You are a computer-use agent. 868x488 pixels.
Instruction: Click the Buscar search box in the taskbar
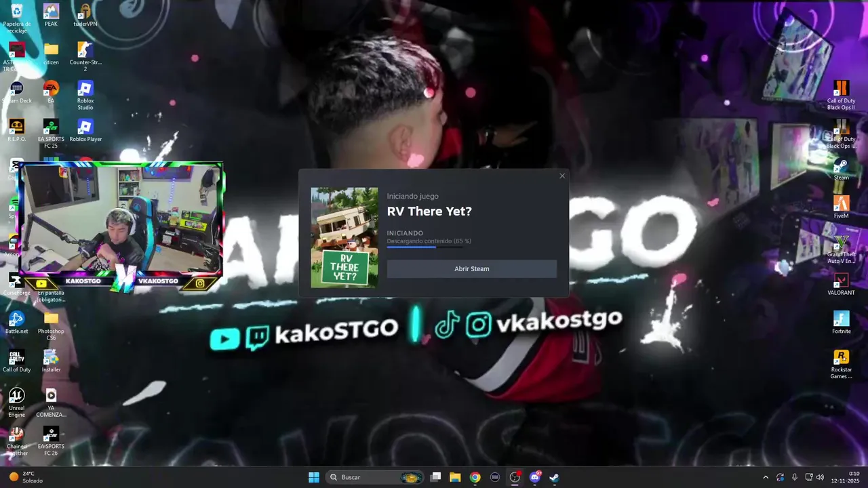376,477
